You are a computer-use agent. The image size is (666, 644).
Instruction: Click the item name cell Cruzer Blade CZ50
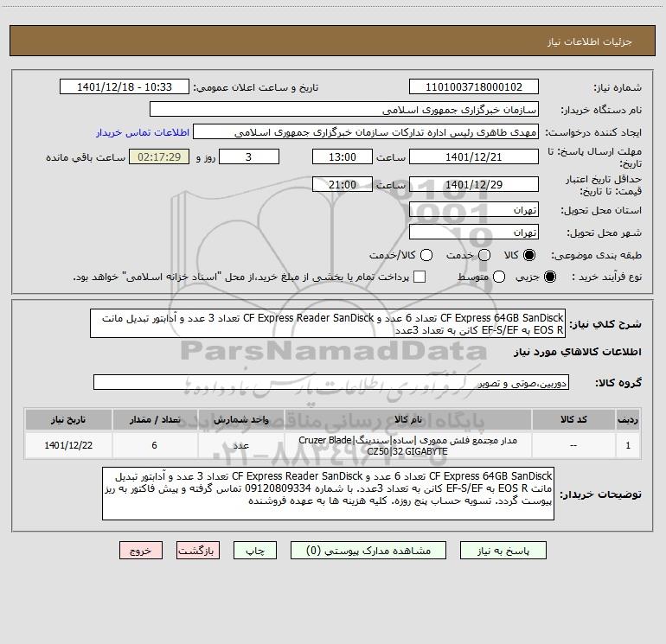point(407,446)
